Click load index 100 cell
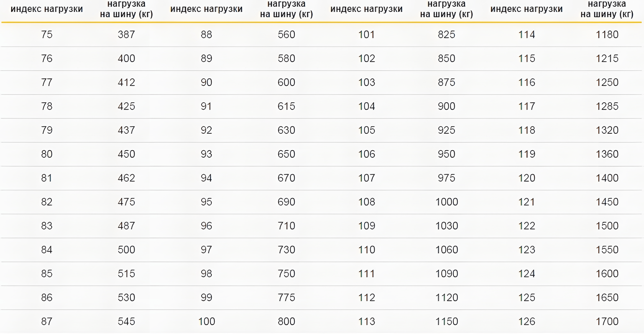 coord(207,321)
